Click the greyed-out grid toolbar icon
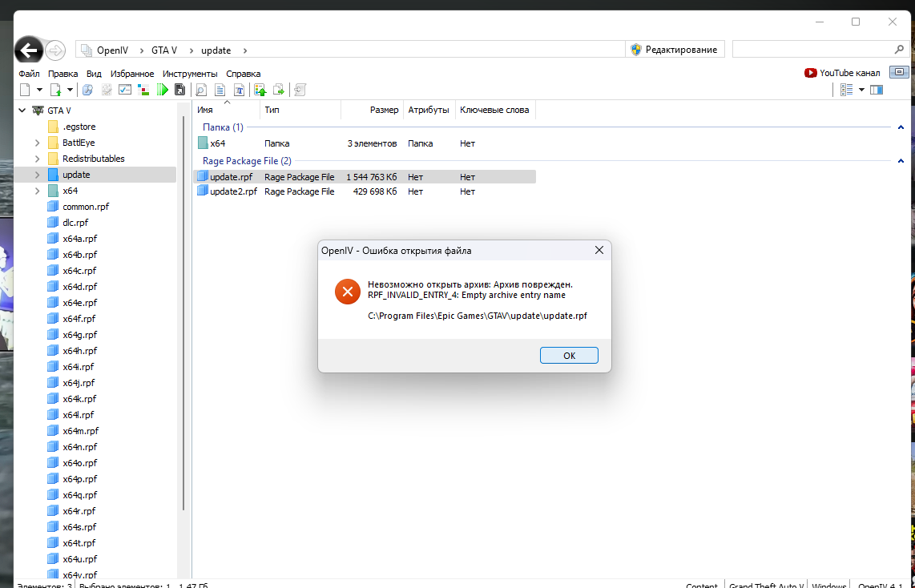915x588 pixels. (107, 90)
